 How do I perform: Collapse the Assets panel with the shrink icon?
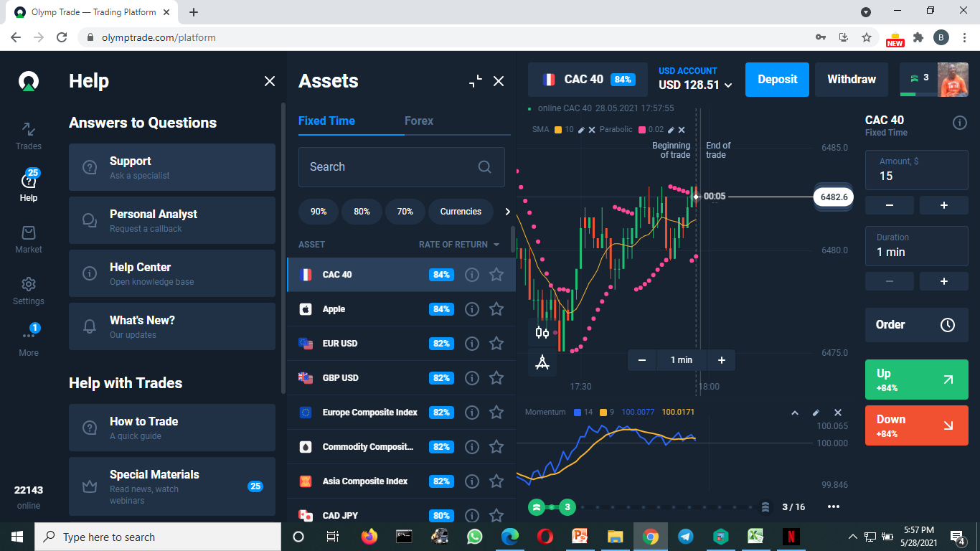pyautogui.click(x=476, y=81)
